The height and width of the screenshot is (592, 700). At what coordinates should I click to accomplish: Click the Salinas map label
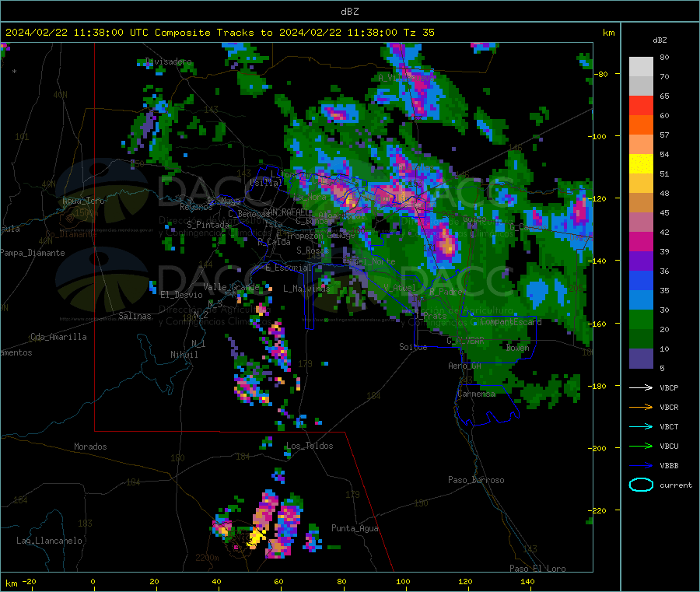135,316
